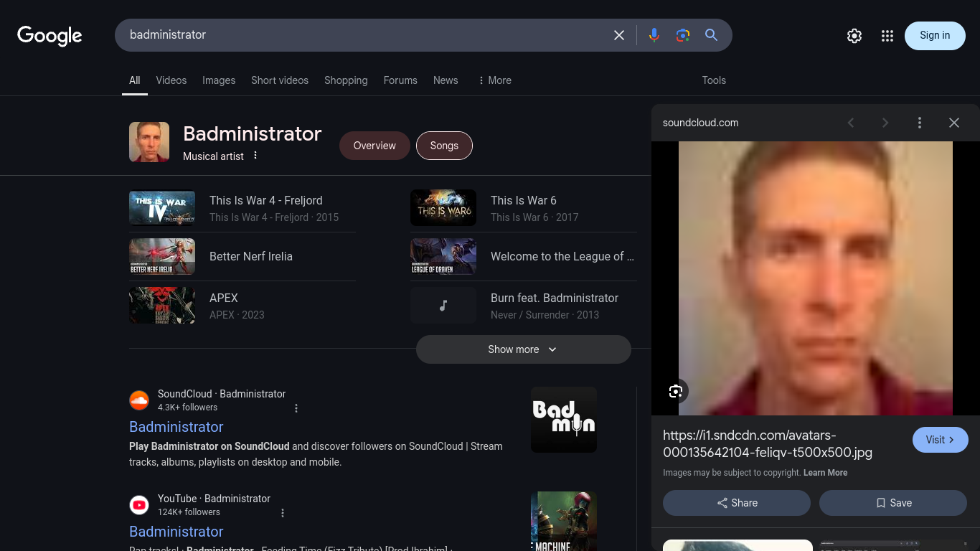
Task: Open the Learn More copyright link
Action: (x=825, y=473)
